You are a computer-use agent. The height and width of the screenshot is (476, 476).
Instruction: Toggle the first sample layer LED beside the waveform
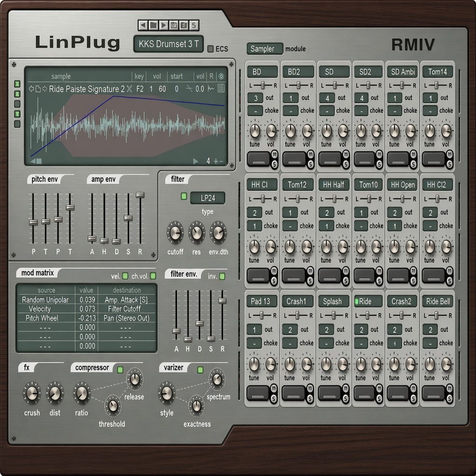pyautogui.click(x=17, y=84)
